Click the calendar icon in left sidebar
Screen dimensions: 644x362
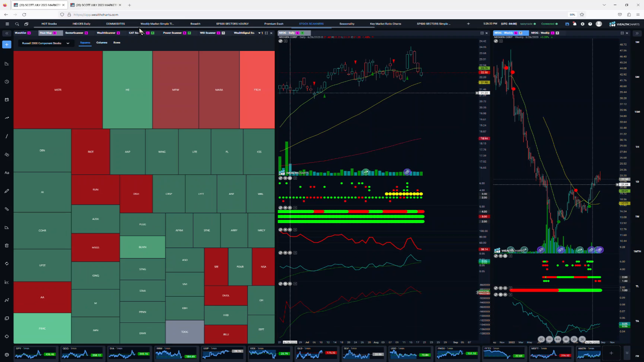click(7, 100)
